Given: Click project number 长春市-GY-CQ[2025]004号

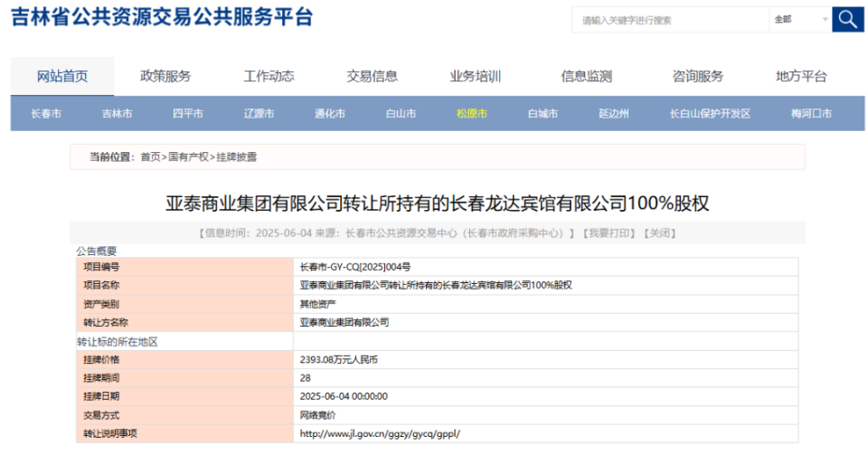Looking at the screenshot, I should [x=354, y=267].
